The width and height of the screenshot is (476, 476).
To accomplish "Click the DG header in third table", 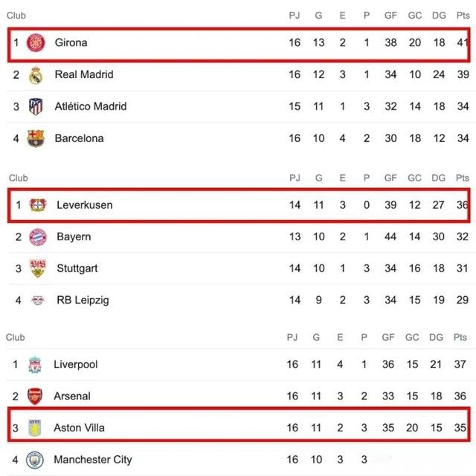I will click(436, 338).
